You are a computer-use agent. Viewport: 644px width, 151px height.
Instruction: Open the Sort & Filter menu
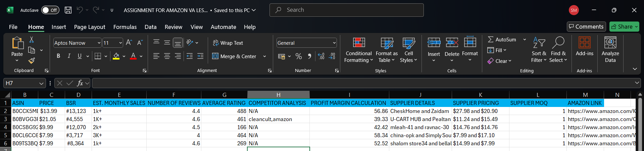539,50
